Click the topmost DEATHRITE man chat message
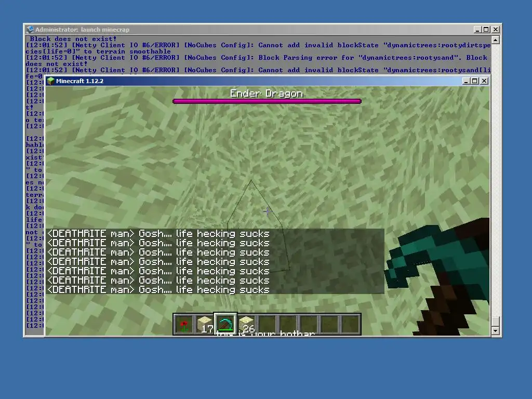 (158, 233)
